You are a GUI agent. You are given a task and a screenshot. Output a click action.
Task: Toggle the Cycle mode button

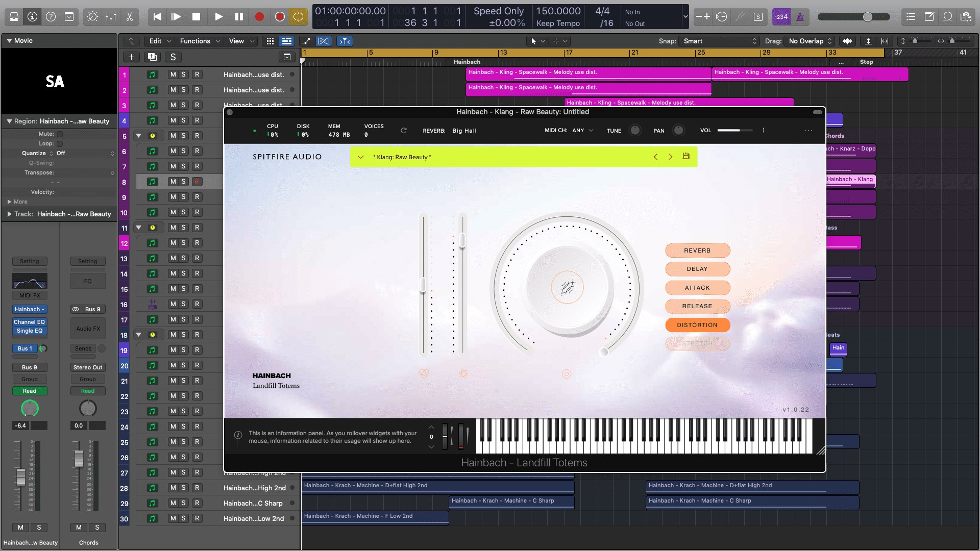pyautogui.click(x=298, y=17)
